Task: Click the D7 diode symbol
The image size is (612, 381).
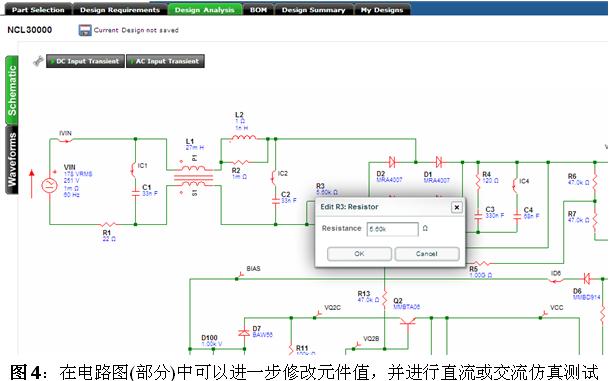Action: (244, 333)
